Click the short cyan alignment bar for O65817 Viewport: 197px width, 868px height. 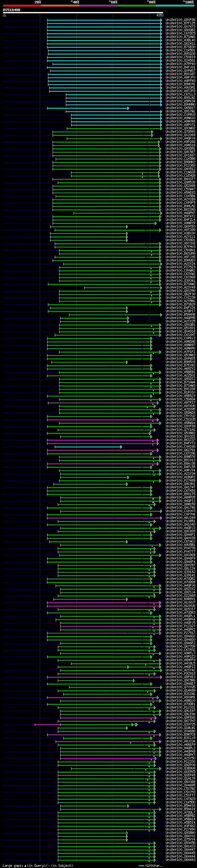click(x=88, y=108)
